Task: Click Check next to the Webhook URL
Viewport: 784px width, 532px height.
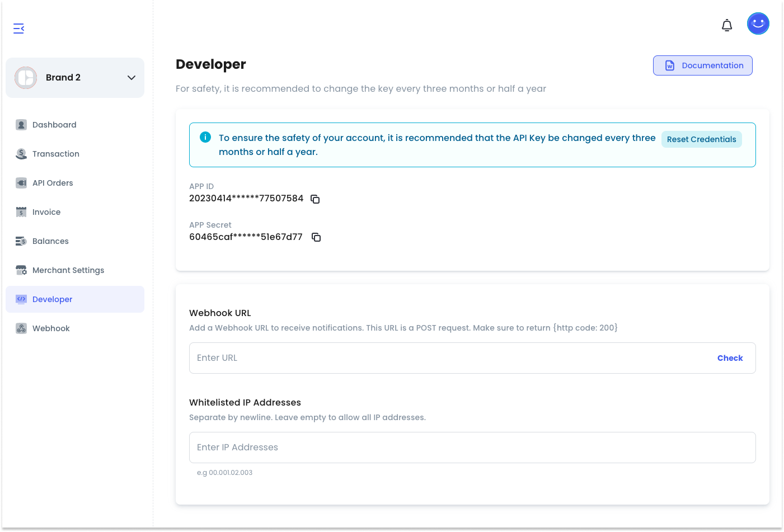Action: pos(730,358)
